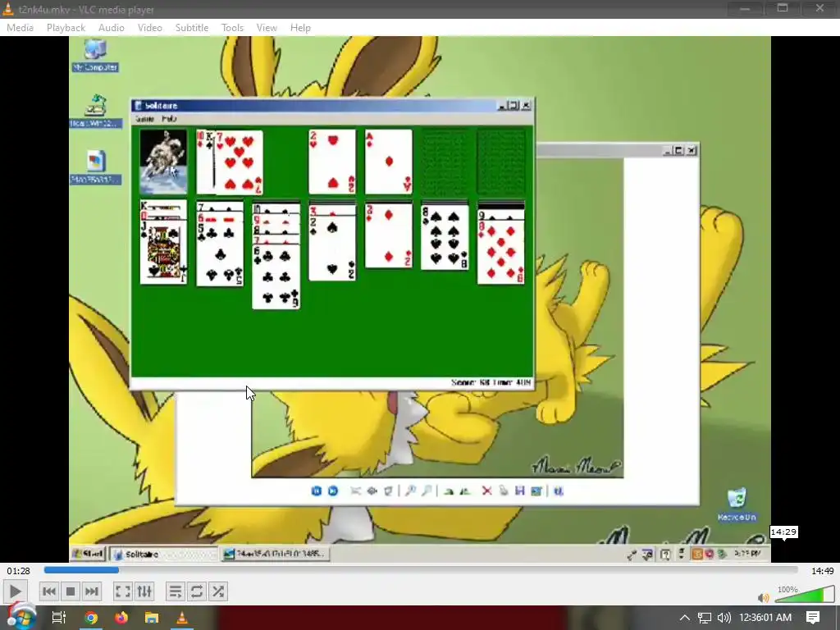
Task: Skip to the next media track
Action: click(x=92, y=591)
